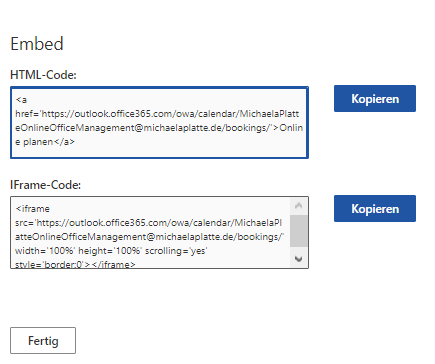Screen dimensions: 435x364
Task: Copy the IFrame-Code with its Kopieren button
Action: [375, 208]
